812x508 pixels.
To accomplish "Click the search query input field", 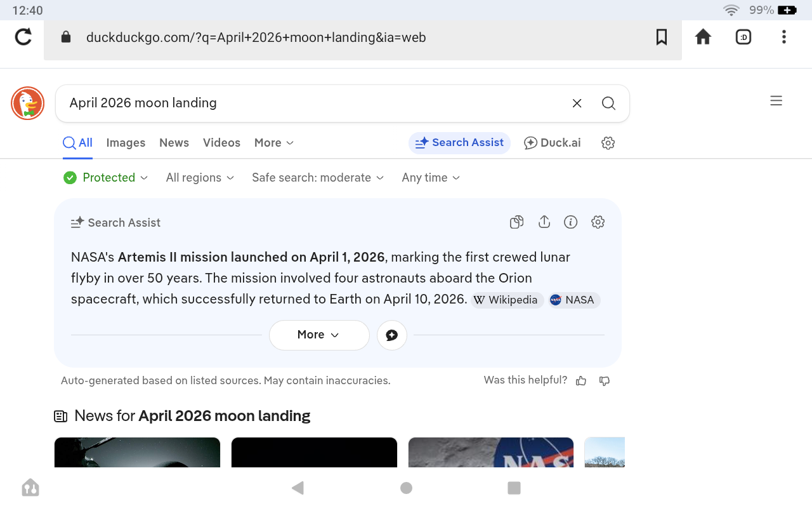I will coord(311,104).
